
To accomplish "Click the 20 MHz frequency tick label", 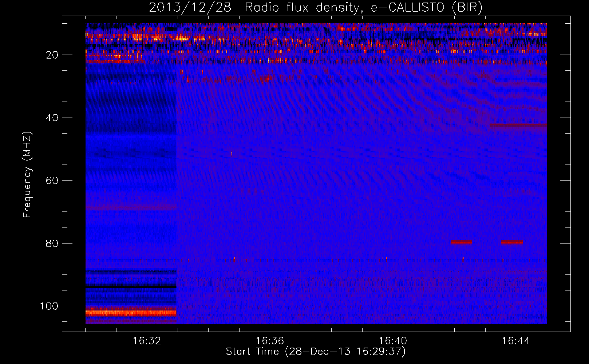I will pos(52,55).
